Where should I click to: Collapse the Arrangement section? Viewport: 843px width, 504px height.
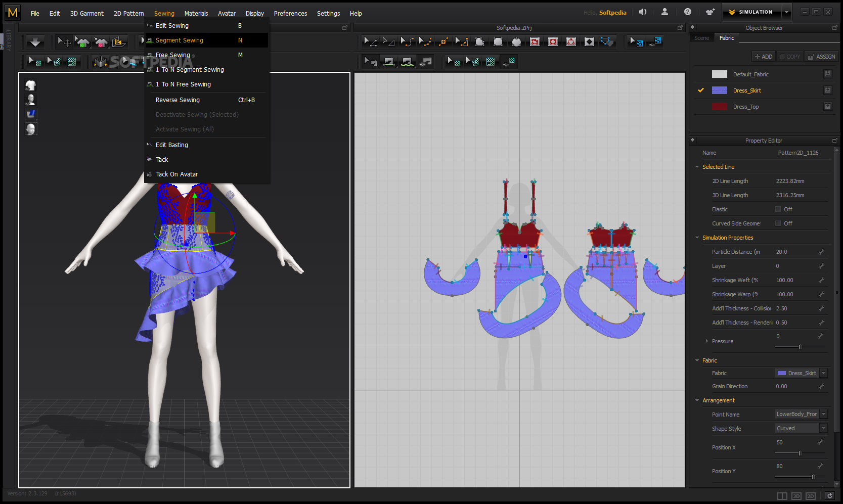[x=697, y=400]
